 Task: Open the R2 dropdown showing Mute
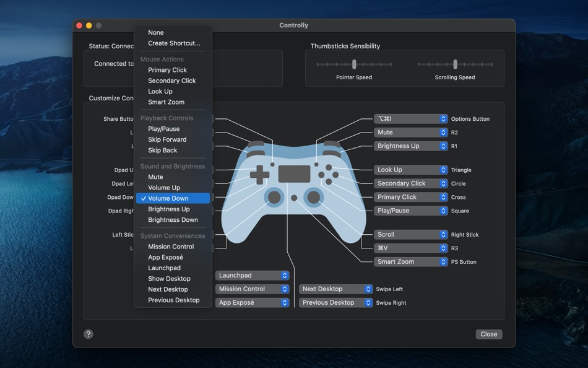[x=410, y=132]
